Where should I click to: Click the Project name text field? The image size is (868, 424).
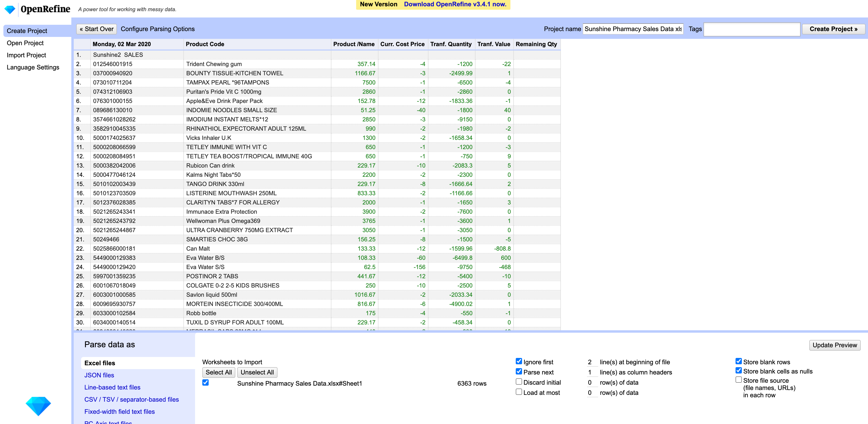tap(632, 29)
